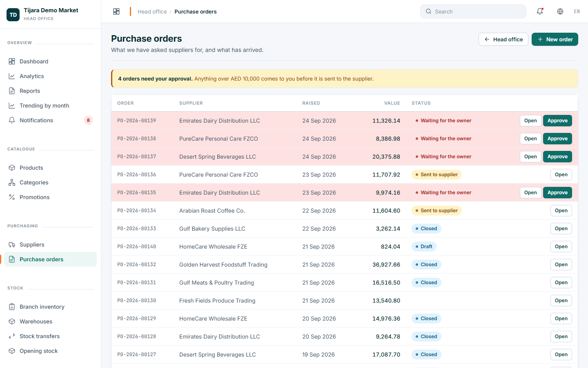Click the Products box icon
The width and height of the screenshot is (588, 368).
(12, 168)
